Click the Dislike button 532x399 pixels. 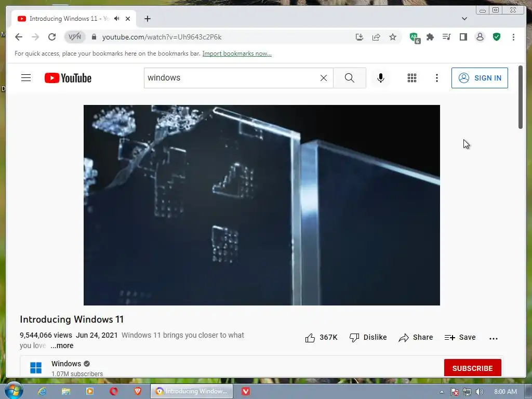click(x=368, y=338)
